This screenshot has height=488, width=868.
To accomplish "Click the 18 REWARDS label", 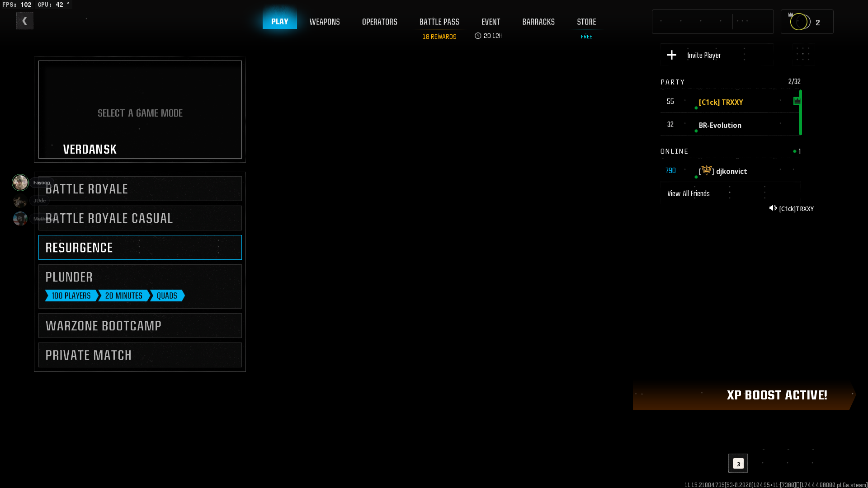I will (439, 37).
